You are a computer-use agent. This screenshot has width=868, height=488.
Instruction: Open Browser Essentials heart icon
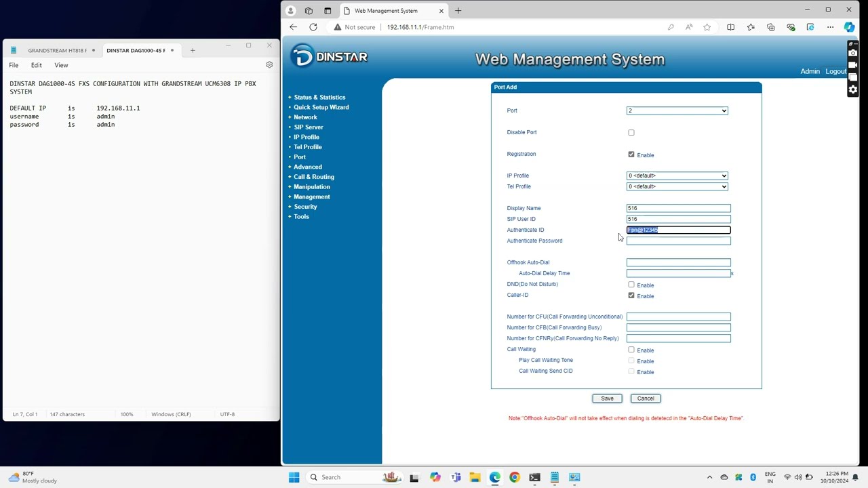(791, 27)
